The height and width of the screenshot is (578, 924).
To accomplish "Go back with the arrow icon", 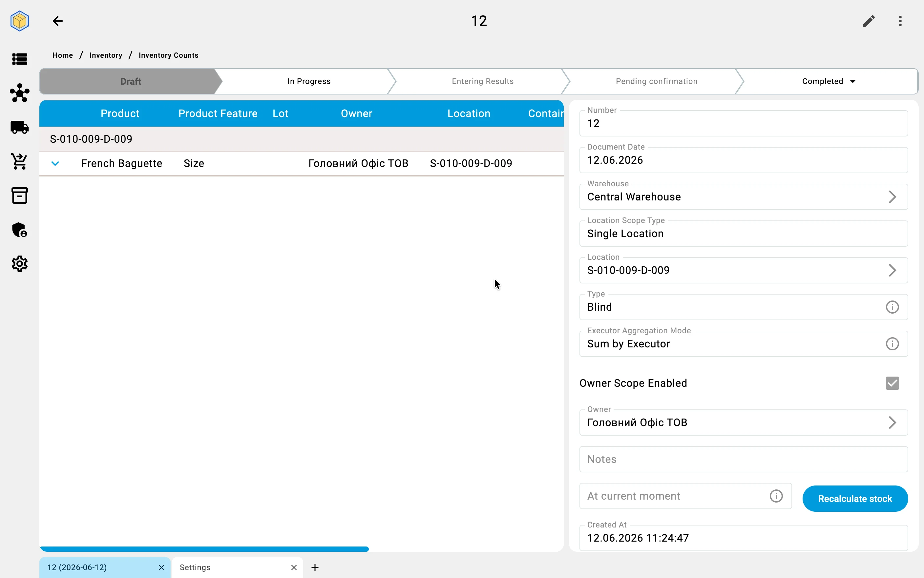I will 58,21.
